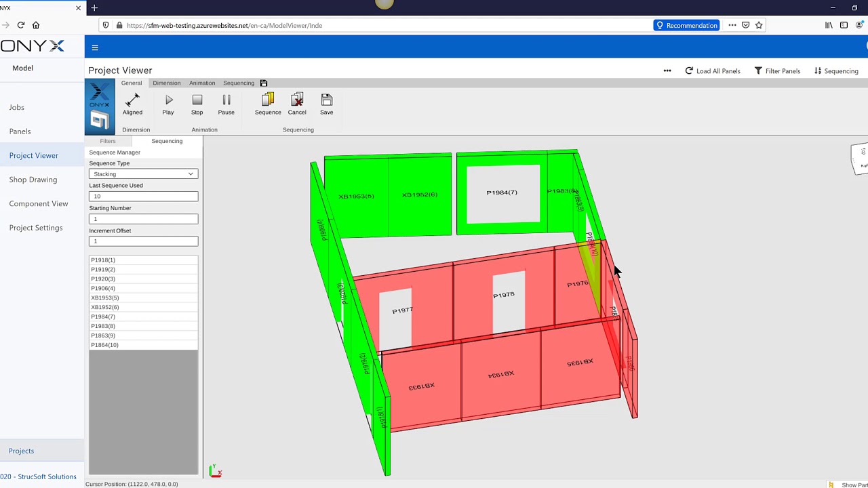Open the ellipsis menu near Load All Panels

click(667, 70)
